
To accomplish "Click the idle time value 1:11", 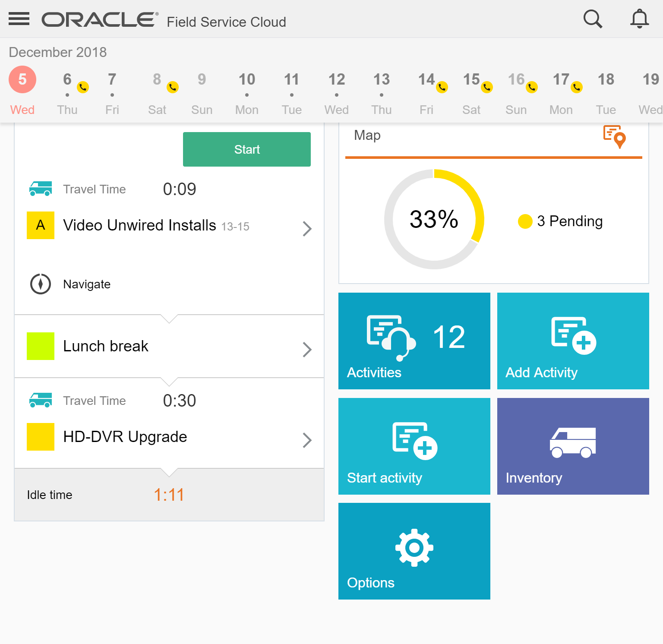I will point(169,495).
